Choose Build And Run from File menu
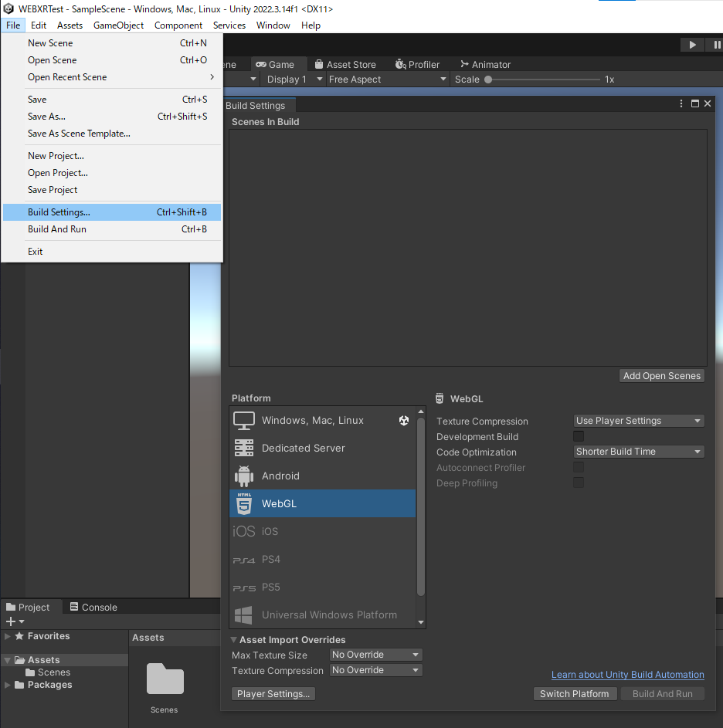This screenshot has width=723, height=728. [x=111, y=229]
